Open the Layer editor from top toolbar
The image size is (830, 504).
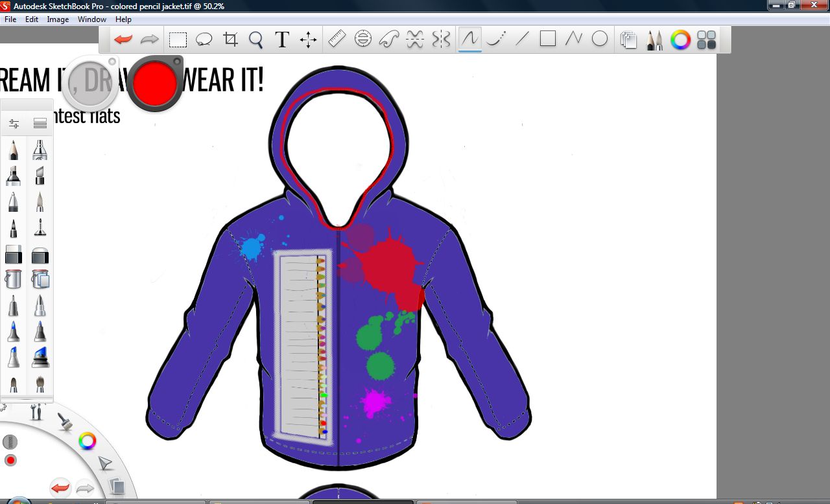click(628, 40)
